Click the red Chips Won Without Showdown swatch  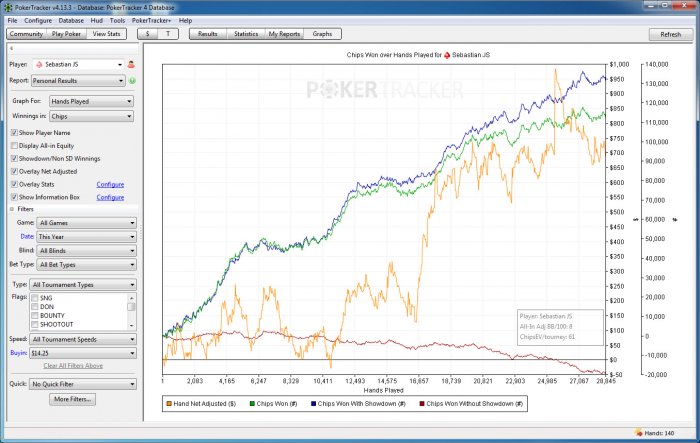click(422, 404)
